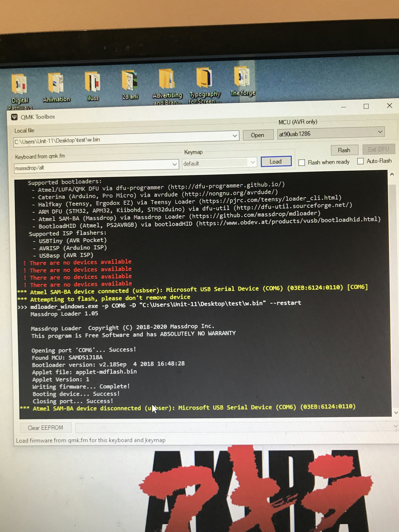
Task: Expand the MCU at90usb1286 dropdown
Action: point(380,132)
